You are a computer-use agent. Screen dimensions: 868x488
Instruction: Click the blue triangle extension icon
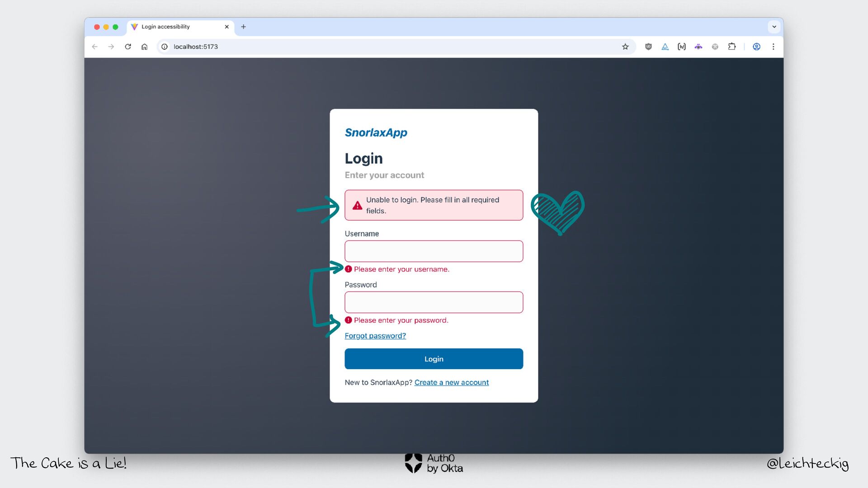pyautogui.click(x=665, y=47)
